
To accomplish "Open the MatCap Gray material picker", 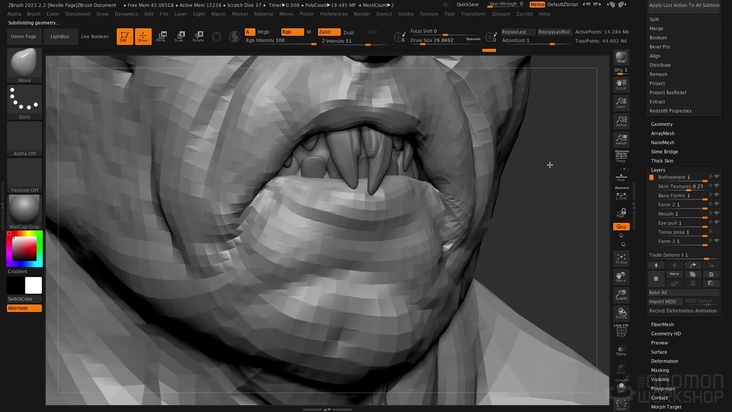I will point(25,211).
